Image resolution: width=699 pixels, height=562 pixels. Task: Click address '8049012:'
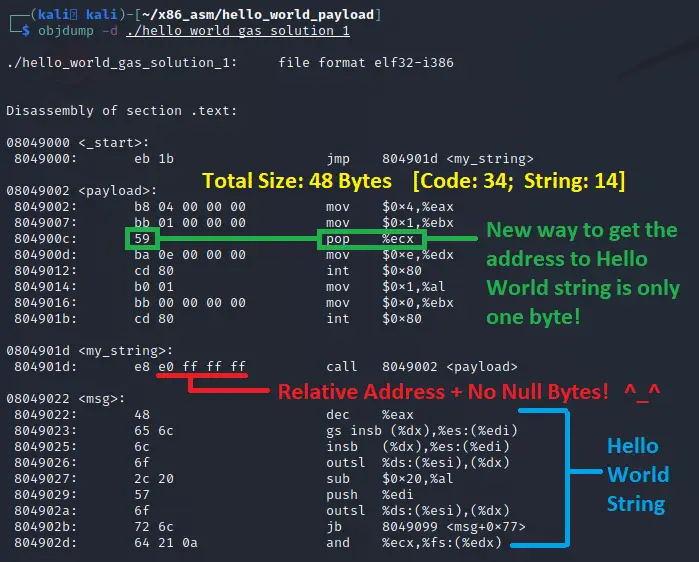45,271
